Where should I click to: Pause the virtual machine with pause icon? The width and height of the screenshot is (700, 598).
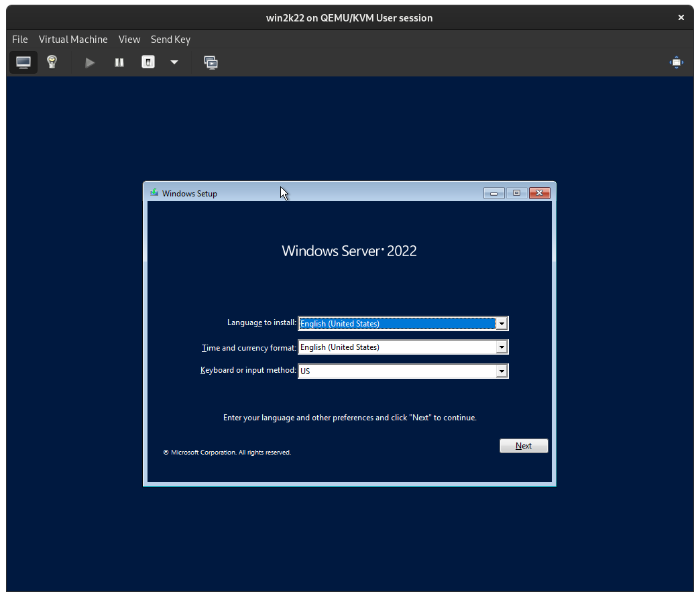[119, 62]
